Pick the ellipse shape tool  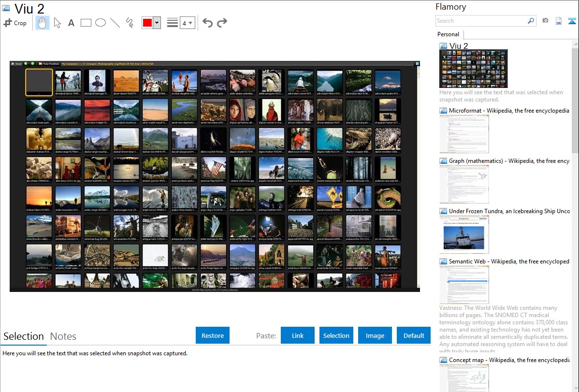[x=101, y=23]
